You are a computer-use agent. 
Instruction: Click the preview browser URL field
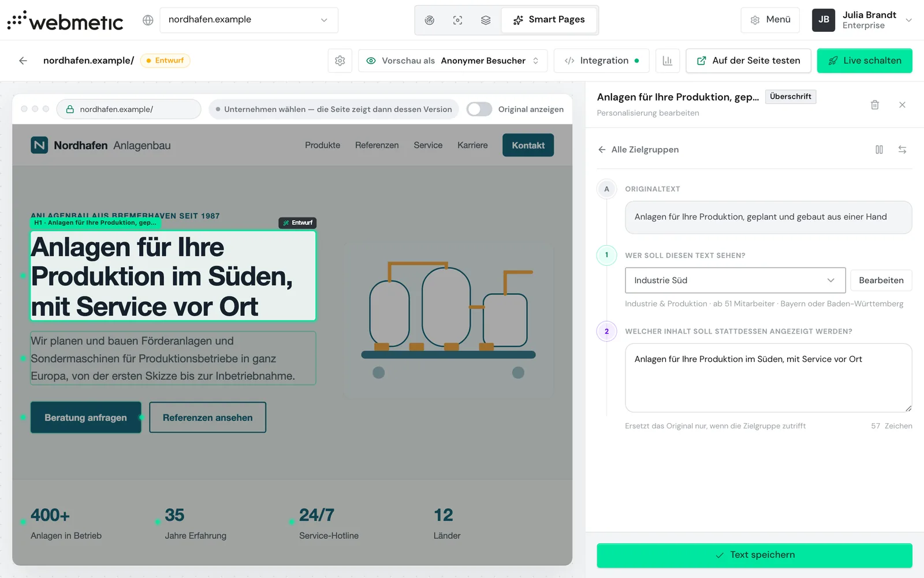129,109
